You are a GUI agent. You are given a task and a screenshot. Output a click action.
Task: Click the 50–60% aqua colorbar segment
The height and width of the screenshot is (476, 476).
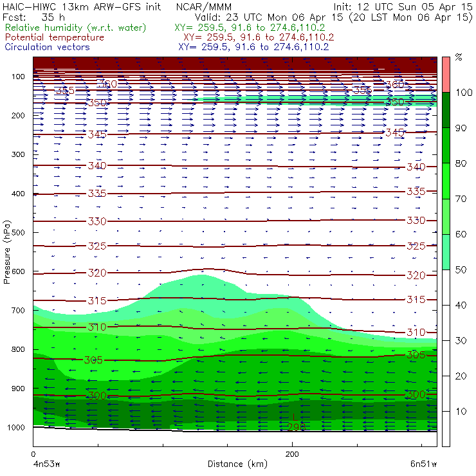point(446,252)
